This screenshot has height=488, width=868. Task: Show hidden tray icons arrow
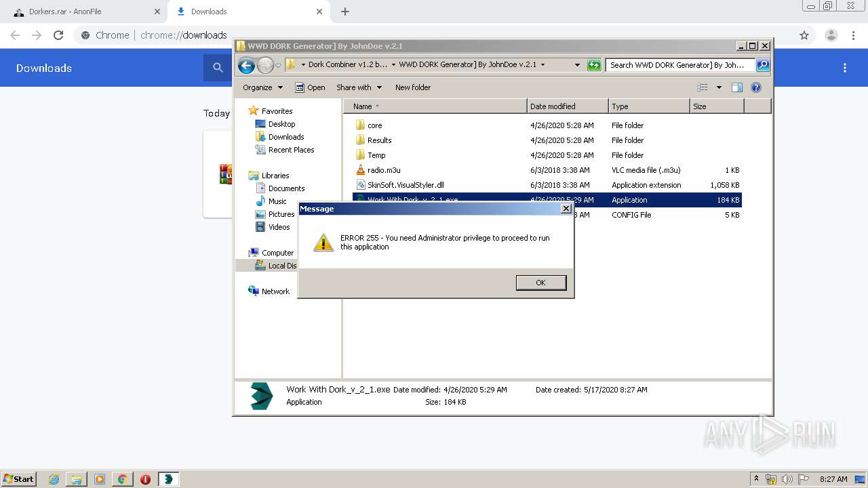(757, 479)
